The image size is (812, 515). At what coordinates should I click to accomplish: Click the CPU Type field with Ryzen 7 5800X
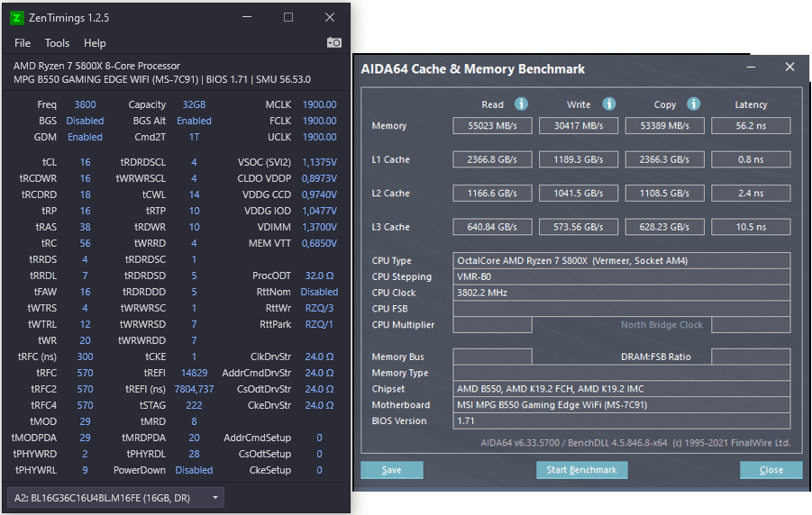click(x=622, y=261)
